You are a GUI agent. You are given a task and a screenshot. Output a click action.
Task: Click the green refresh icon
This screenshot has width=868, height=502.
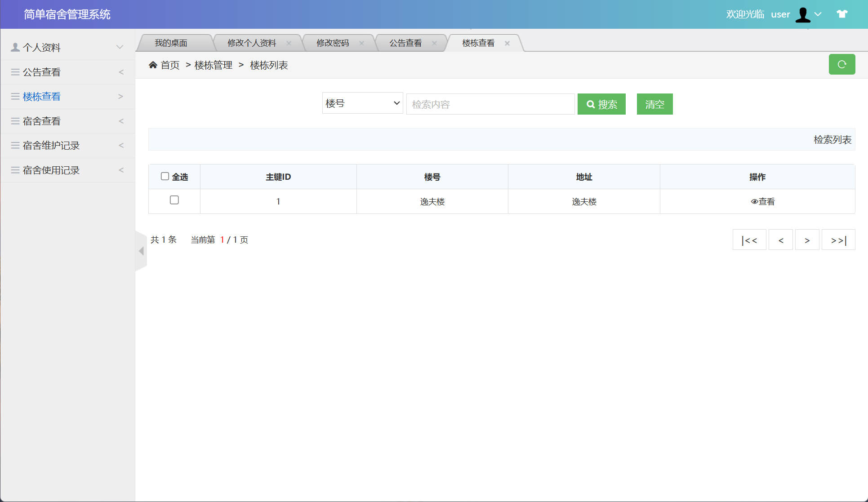click(841, 64)
